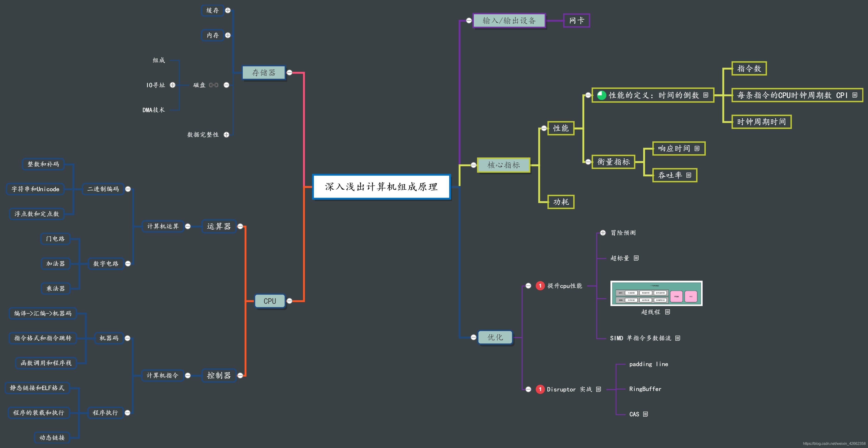Collapse the 磁盘 node minus button
The image size is (868, 448).
coord(226,85)
